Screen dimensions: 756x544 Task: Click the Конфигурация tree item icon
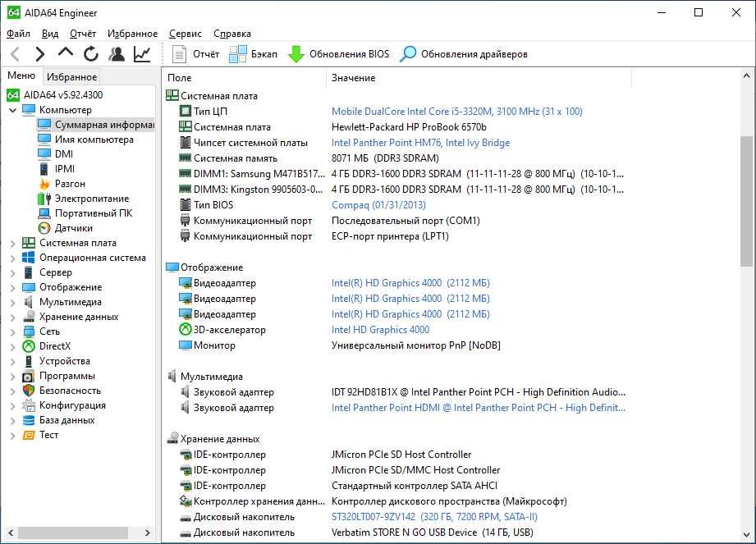click(29, 405)
